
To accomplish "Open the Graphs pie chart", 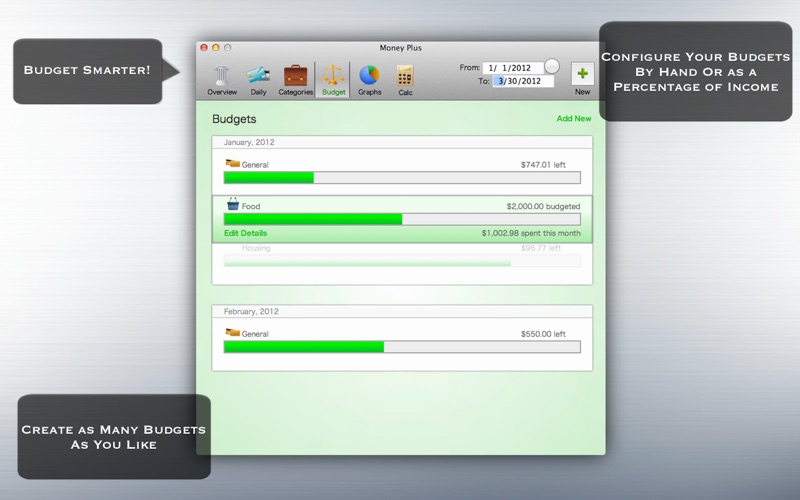I will [x=369, y=77].
